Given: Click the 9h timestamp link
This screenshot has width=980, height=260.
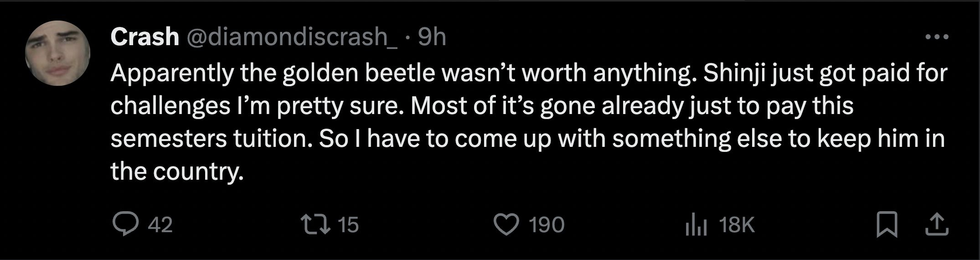Looking at the screenshot, I should [432, 36].
